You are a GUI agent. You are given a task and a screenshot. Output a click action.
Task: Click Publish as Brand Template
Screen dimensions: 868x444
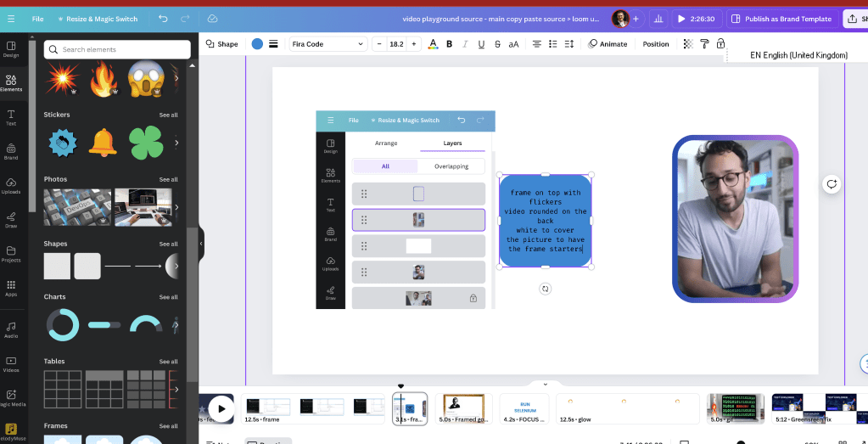[x=781, y=19]
